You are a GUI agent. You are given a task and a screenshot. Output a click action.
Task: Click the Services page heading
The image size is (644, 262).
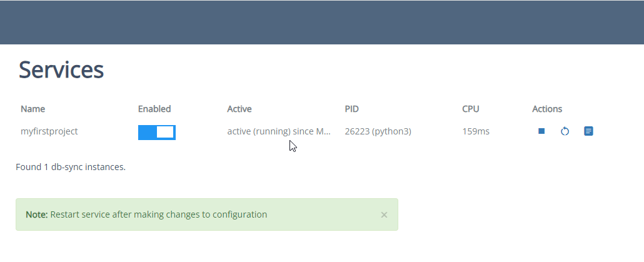point(61,69)
